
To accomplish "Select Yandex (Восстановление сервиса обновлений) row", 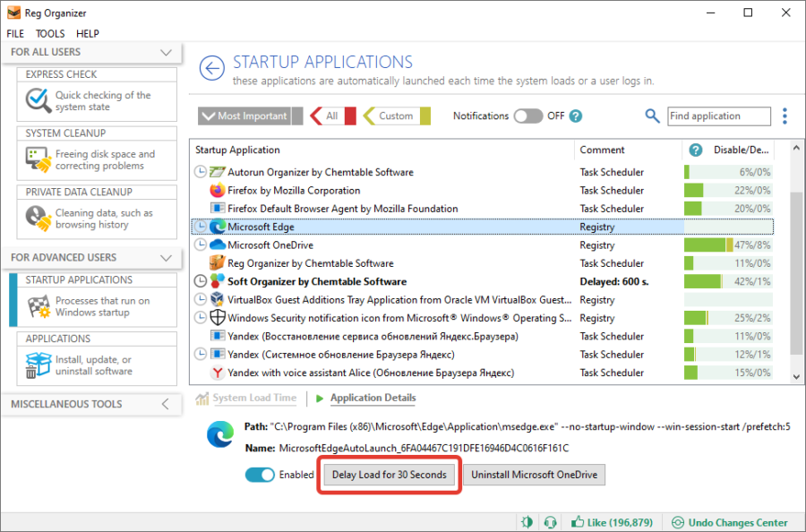I will [482, 336].
